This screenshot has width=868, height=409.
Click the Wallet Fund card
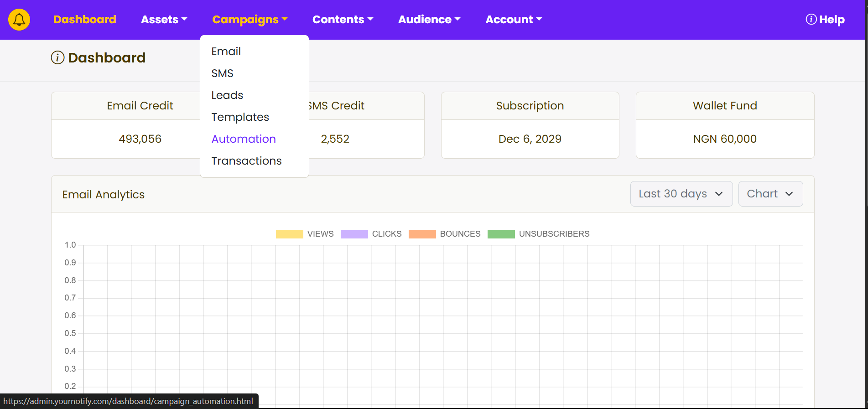pos(725,125)
